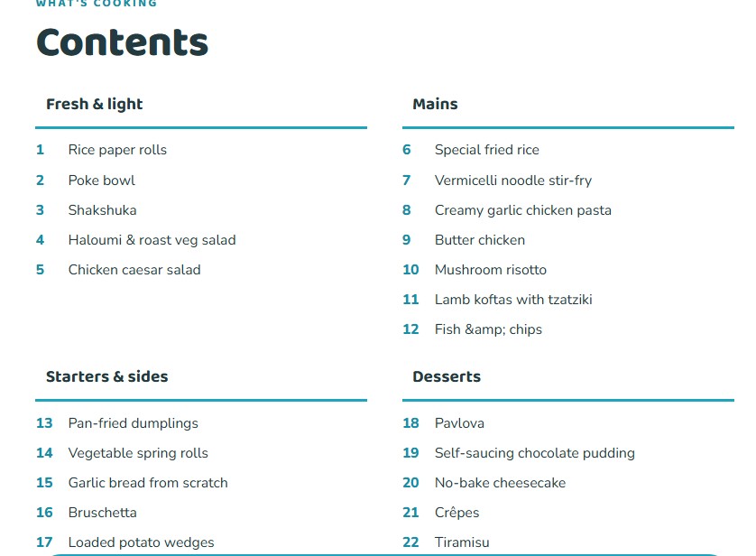Open the No-bake cheesecake recipe
The height and width of the screenshot is (556, 756).
[501, 483]
